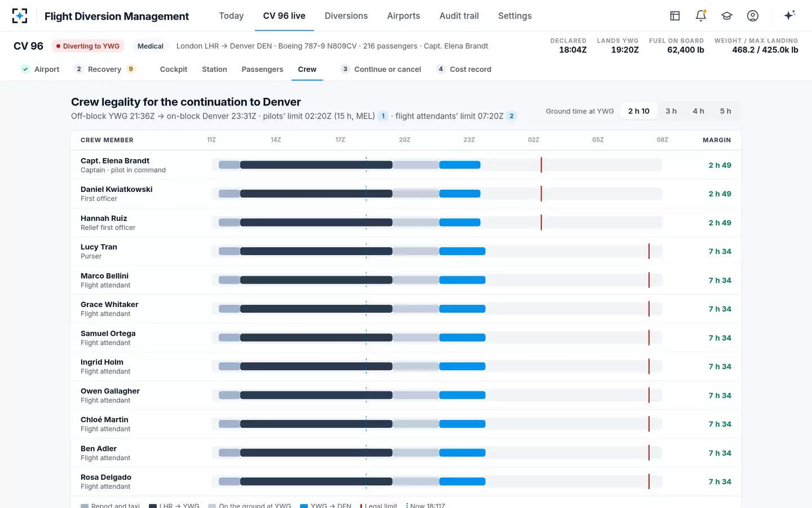Click Owen Gallagher's crew row name
The height and width of the screenshot is (508, 812).
tap(110, 391)
